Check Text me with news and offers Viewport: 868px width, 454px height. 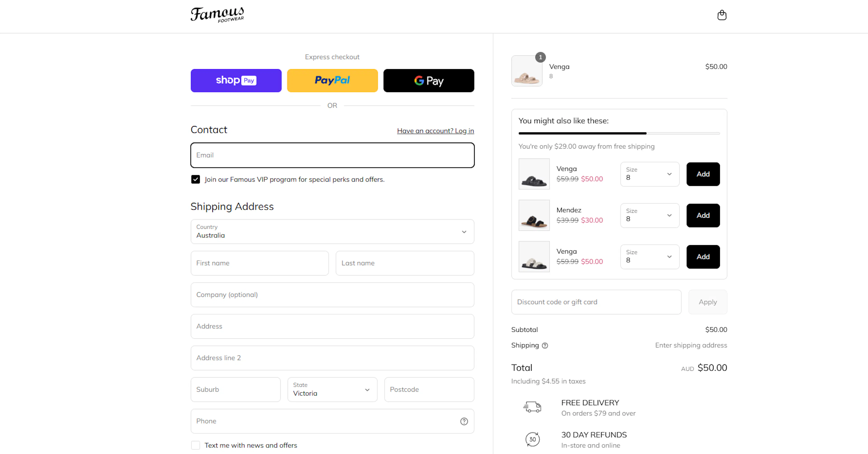(x=196, y=445)
